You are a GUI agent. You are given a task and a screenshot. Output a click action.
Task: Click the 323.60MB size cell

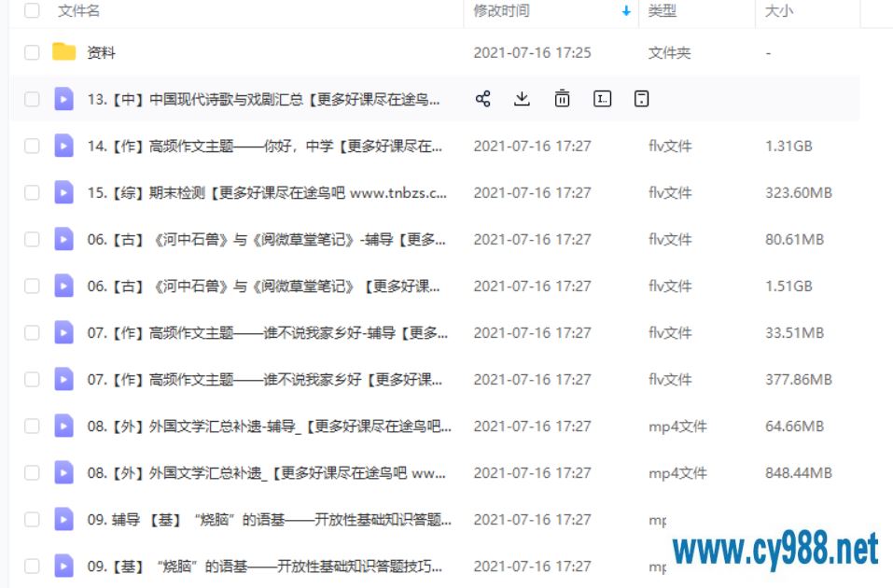[x=799, y=192]
